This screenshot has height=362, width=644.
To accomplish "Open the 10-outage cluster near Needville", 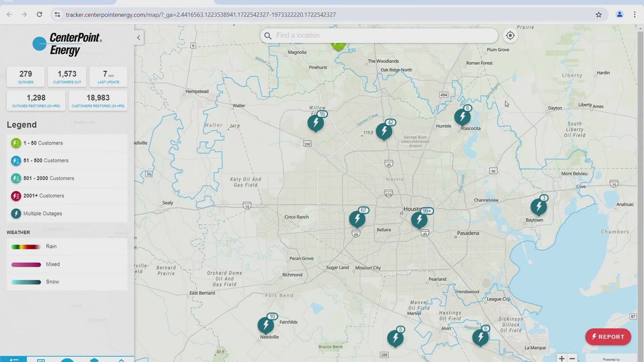I will [266, 325].
